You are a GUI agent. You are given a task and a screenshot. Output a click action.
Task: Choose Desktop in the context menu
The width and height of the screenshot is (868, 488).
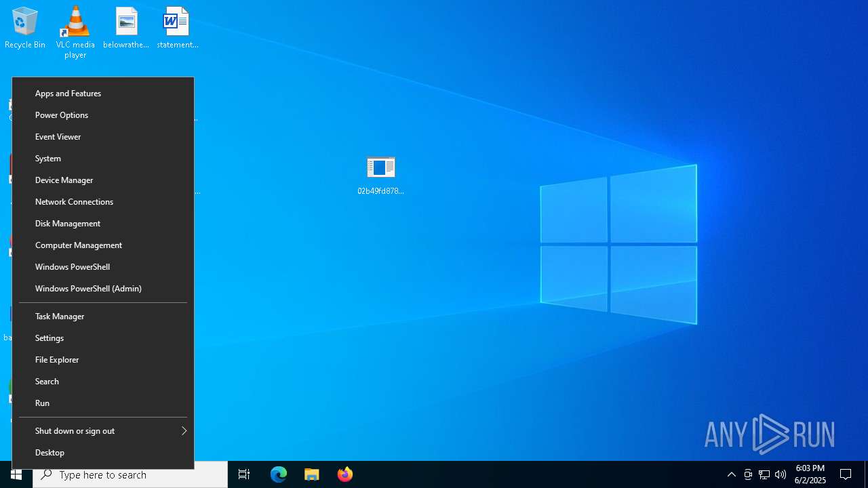click(103, 453)
